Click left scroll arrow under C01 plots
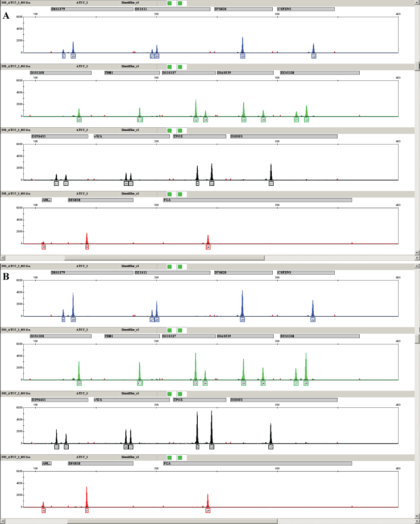The height and width of the screenshot is (524, 420). (3, 258)
